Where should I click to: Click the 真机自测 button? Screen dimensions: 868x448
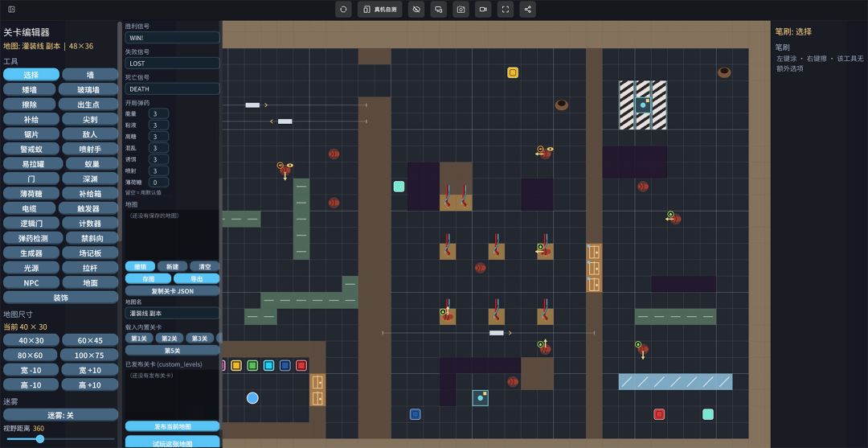(x=379, y=10)
